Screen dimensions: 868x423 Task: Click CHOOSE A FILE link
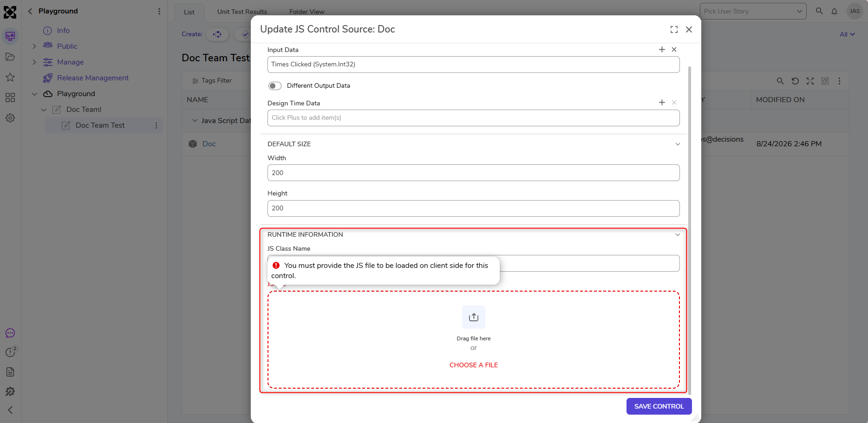coord(474,365)
